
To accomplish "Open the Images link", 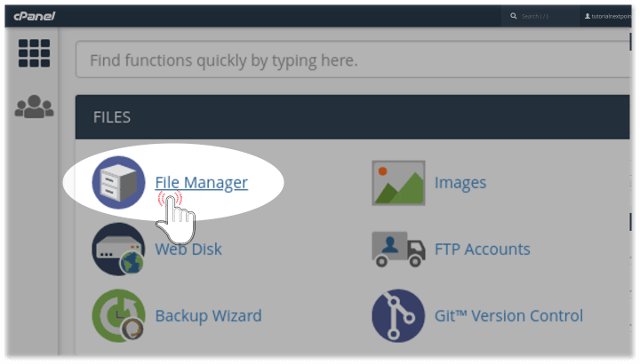I will pyautogui.click(x=460, y=182).
